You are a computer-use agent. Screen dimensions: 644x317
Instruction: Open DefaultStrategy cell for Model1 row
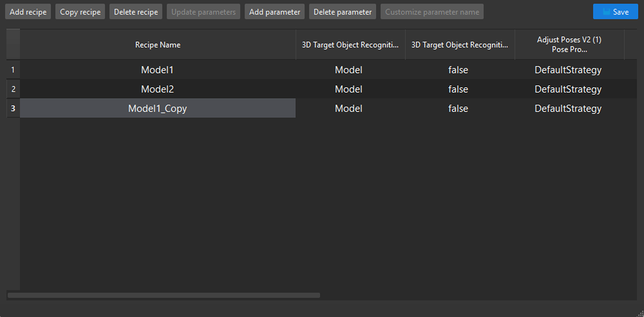[568, 70]
